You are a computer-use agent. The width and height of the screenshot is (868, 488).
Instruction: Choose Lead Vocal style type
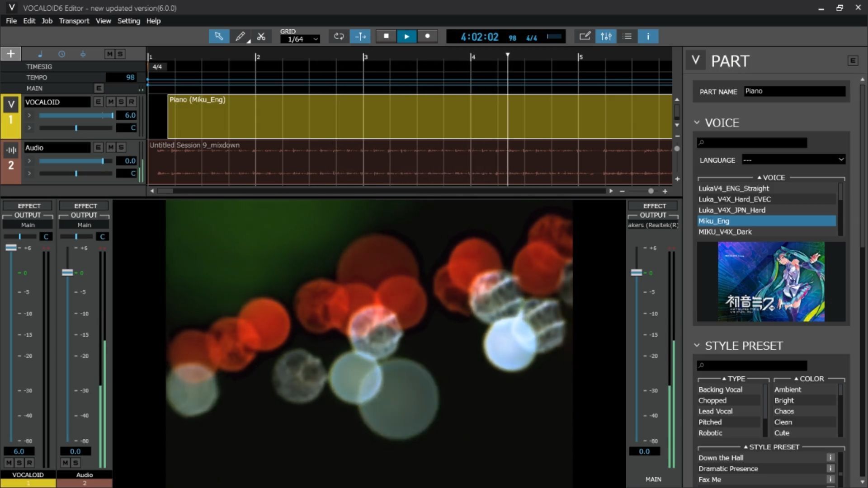[x=715, y=411]
